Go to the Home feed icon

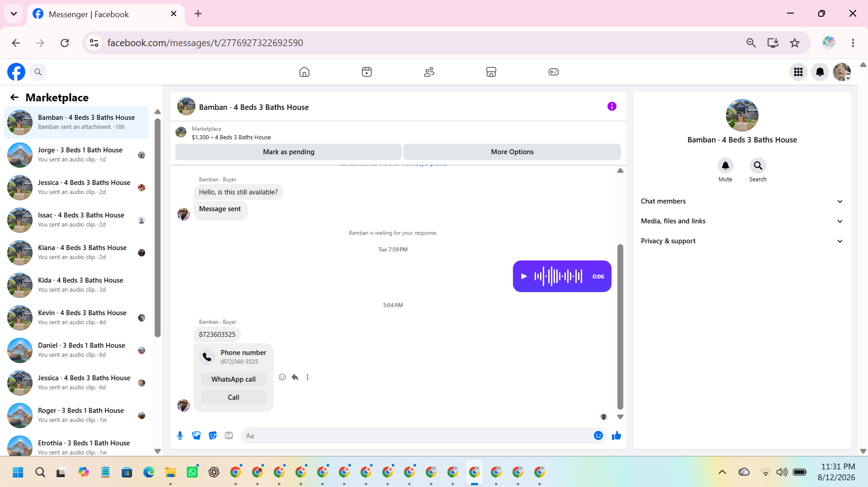point(304,72)
